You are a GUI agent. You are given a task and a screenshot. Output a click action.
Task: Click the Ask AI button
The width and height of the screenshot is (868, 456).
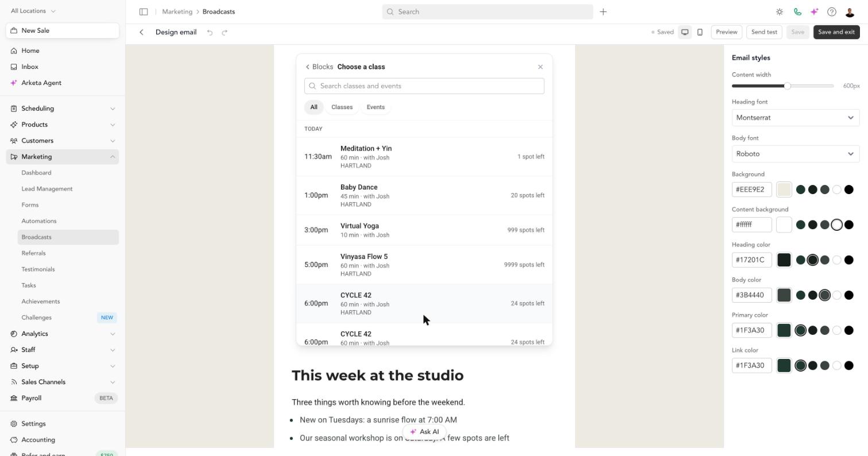click(x=424, y=432)
